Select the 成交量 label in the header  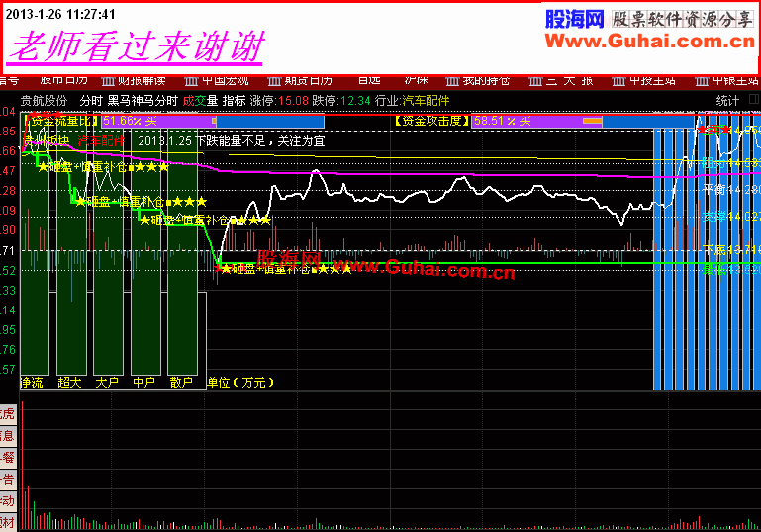click(x=200, y=101)
